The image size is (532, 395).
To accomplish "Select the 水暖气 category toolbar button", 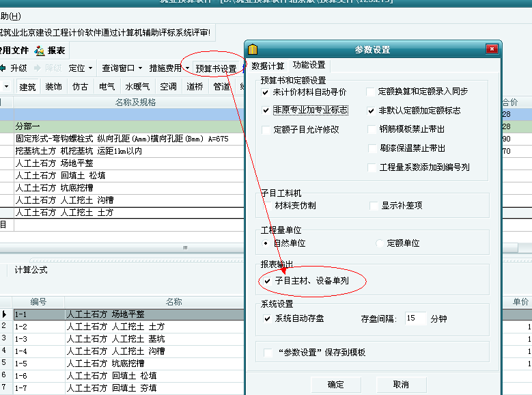I will [137, 87].
